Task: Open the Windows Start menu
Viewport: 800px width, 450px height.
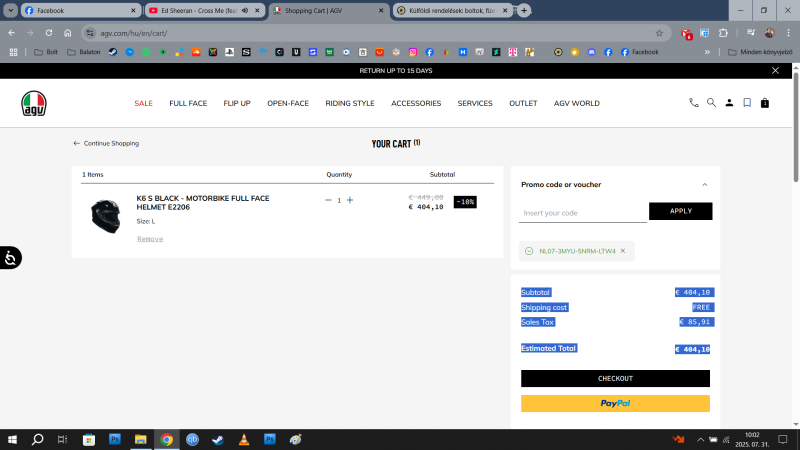Action: pyautogui.click(x=12, y=439)
